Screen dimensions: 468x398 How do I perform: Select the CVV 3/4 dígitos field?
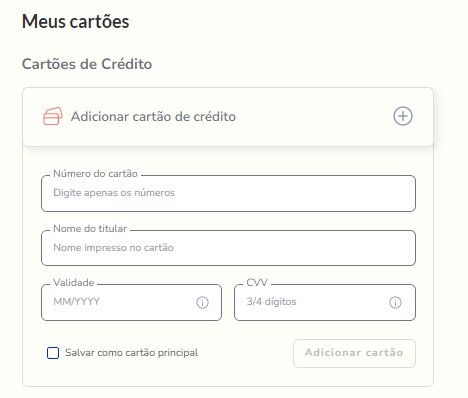pyautogui.click(x=325, y=302)
